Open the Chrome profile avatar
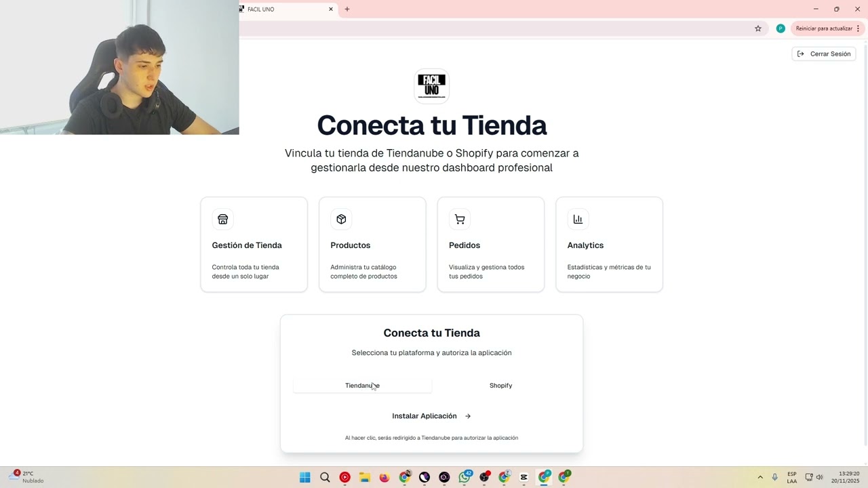The height and width of the screenshot is (488, 868). point(781,28)
